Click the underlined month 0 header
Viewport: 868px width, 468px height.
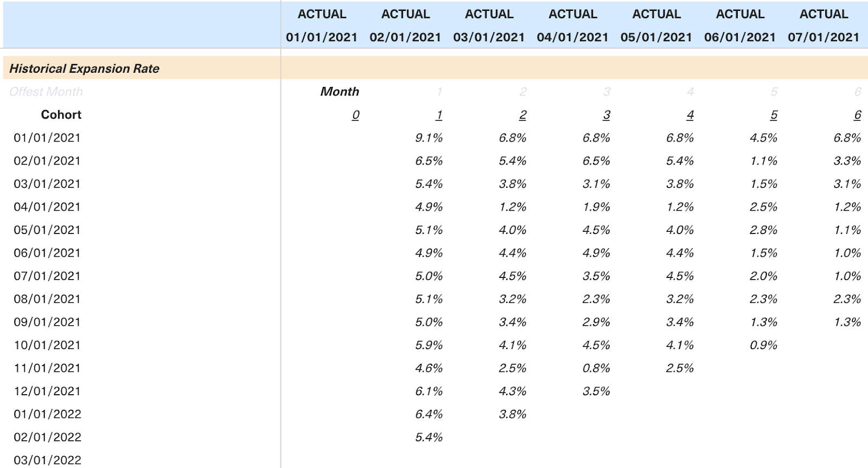pos(355,115)
